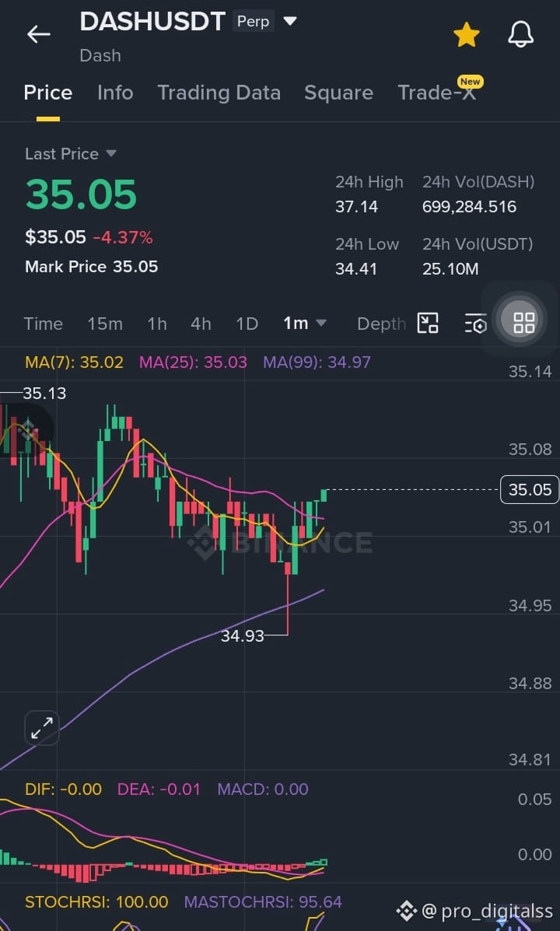Click the MACD: 0.00 label
560x931 pixels.
pyautogui.click(x=262, y=789)
